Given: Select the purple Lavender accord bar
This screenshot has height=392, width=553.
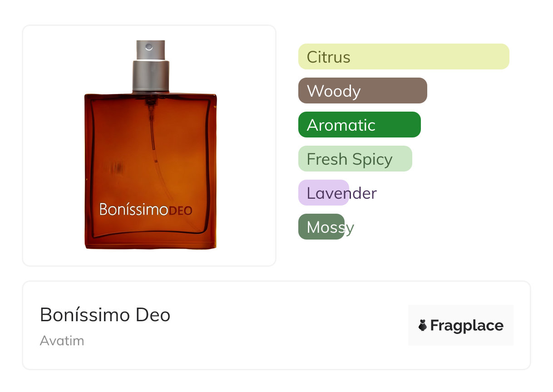Looking at the screenshot, I should tap(323, 193).
